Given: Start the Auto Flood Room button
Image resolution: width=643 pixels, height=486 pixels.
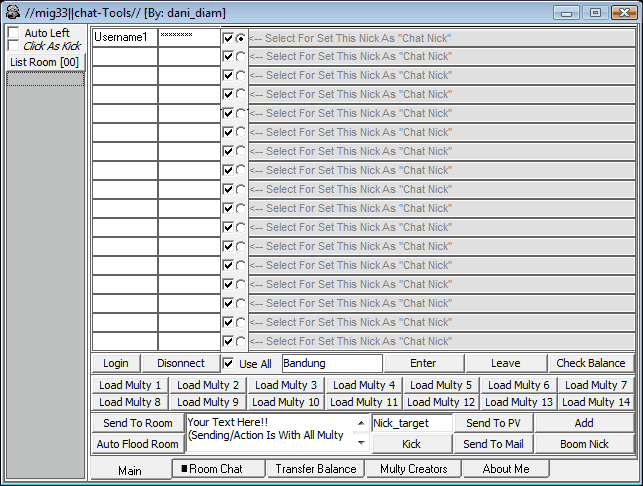Looking at the screenshot, I should click(x=138, y=444).
